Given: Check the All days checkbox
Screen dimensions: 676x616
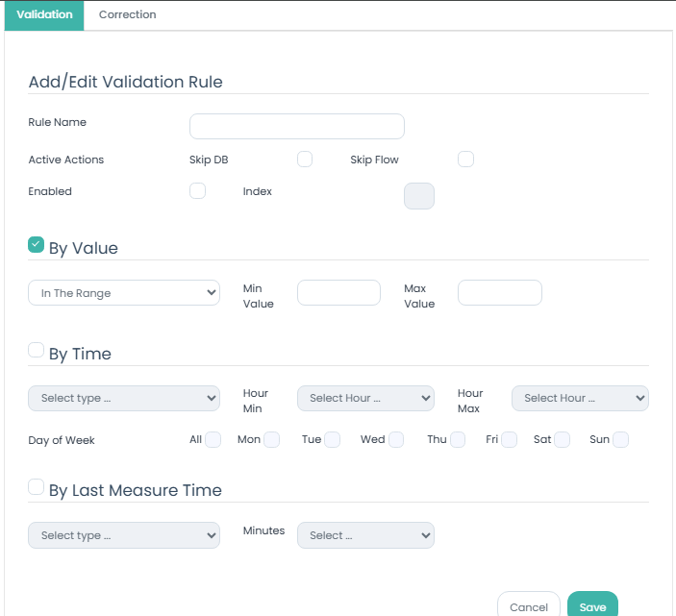Looking at the screenshot, I should 213,439.
